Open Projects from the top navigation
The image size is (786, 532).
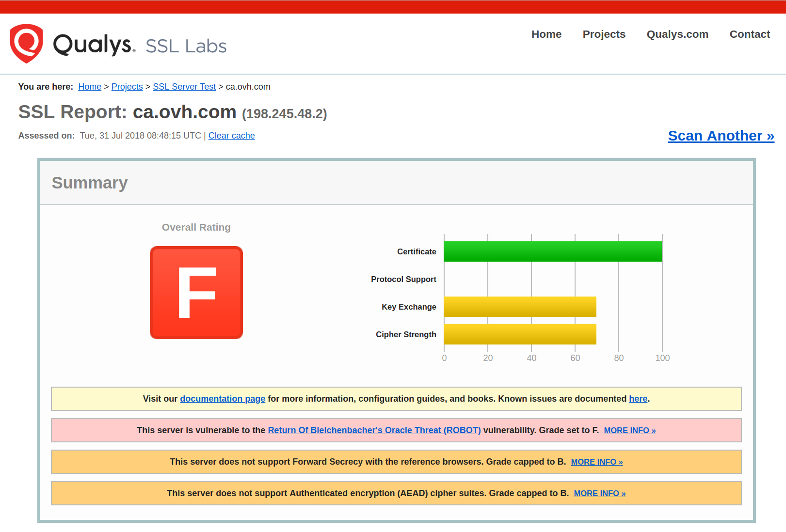tap(604, 34)
